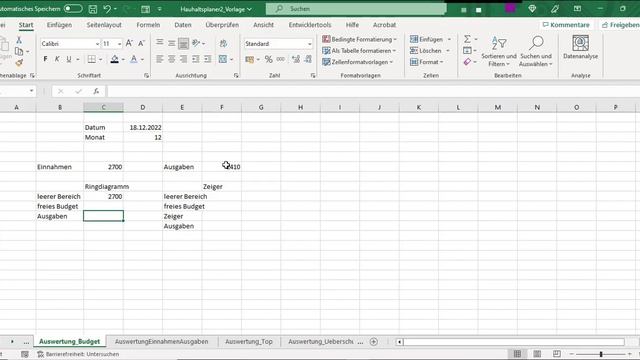
Task: Click the Clear eraser icon
Action: [467, 62]
